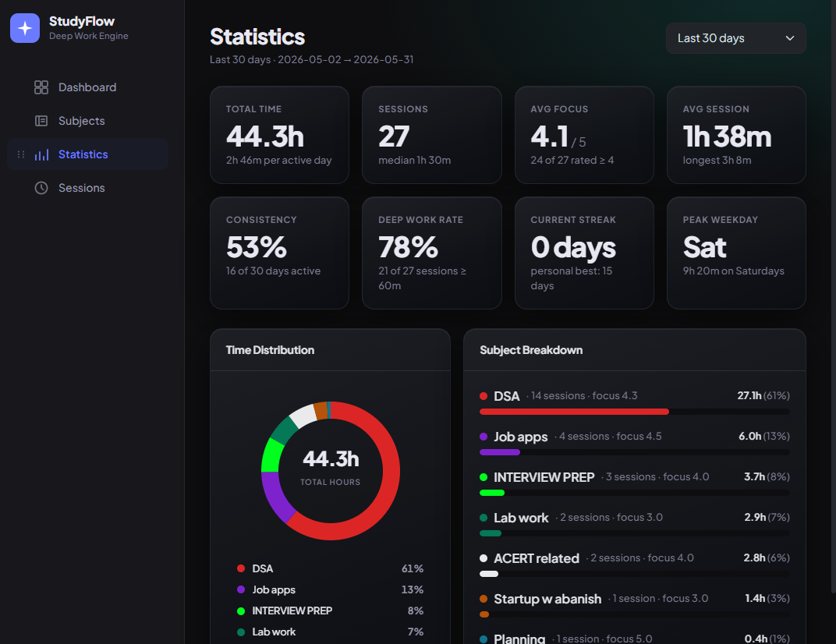Click the chevron arrow in the date range selector
This screenshot has width=836, height=644.
[x=790, y=38]
